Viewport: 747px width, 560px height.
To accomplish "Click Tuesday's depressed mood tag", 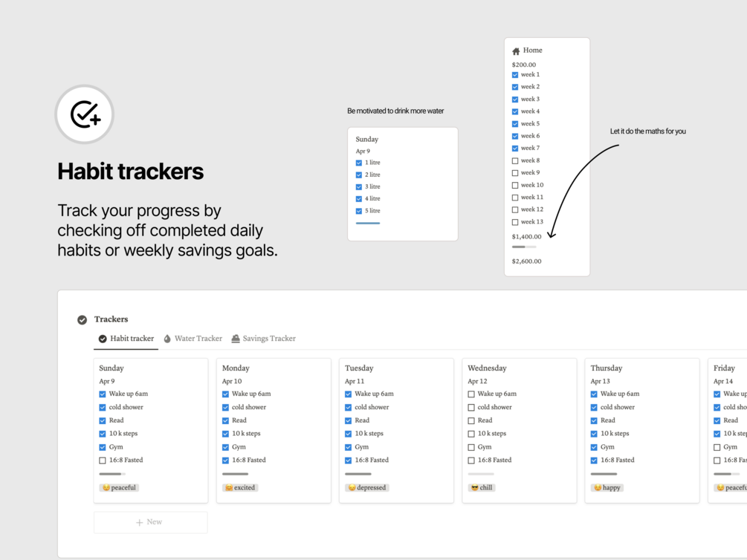I will (367, 488).
